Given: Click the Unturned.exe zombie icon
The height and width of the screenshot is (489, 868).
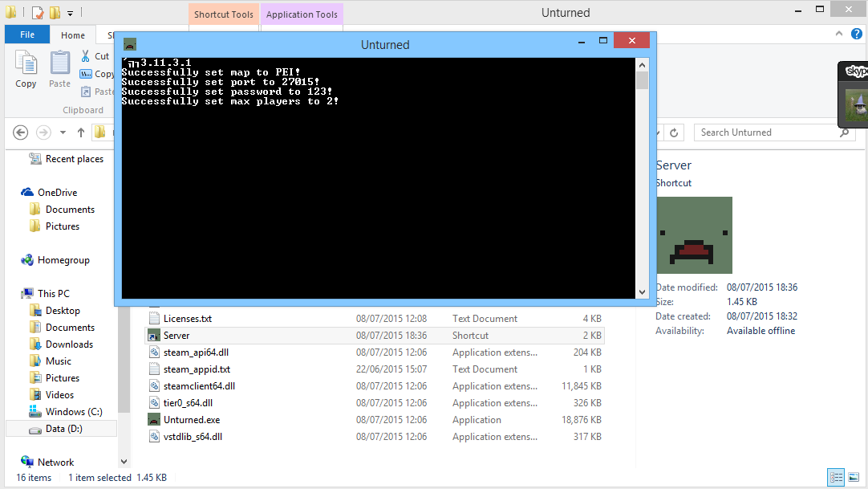Looking at the screenshot, I should tap(154, 420).
